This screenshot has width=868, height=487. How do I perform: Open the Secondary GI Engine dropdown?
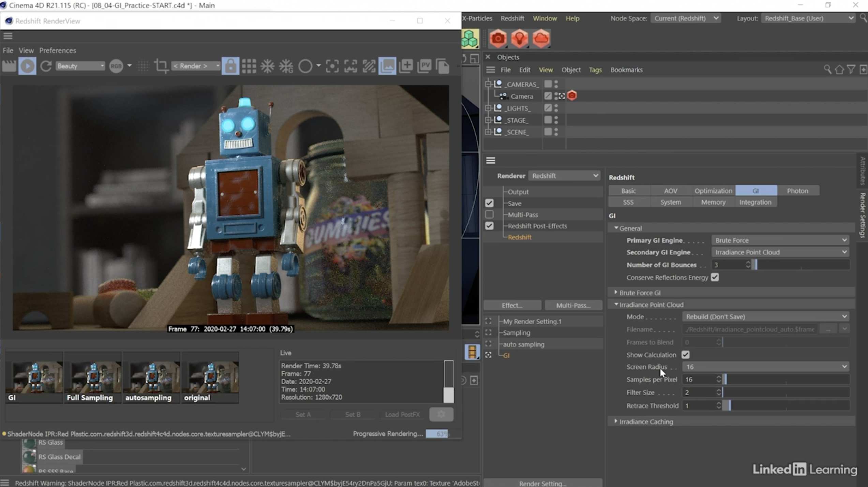[780, 252]
